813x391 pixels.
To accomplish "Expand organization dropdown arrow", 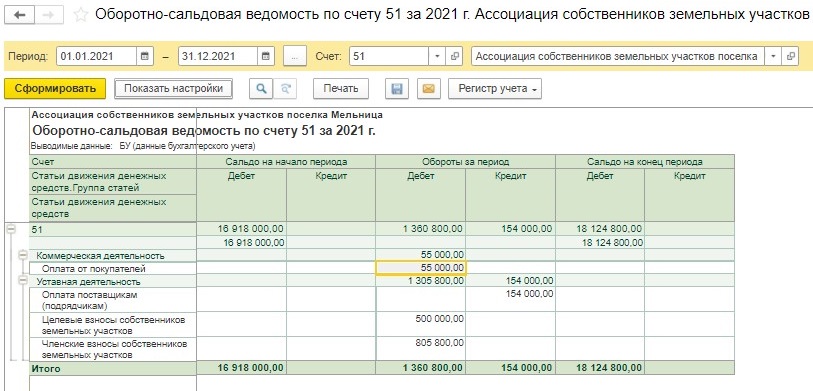I will click(x=774, y=56).
